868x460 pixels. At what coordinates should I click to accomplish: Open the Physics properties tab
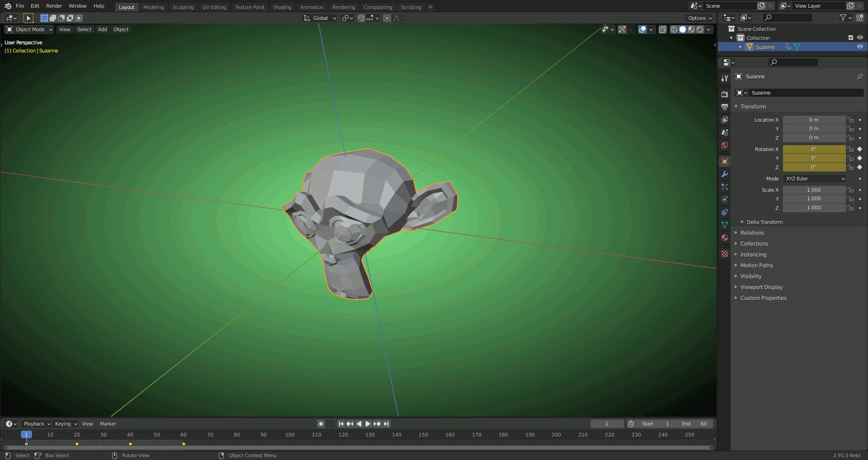coord(725,199)
